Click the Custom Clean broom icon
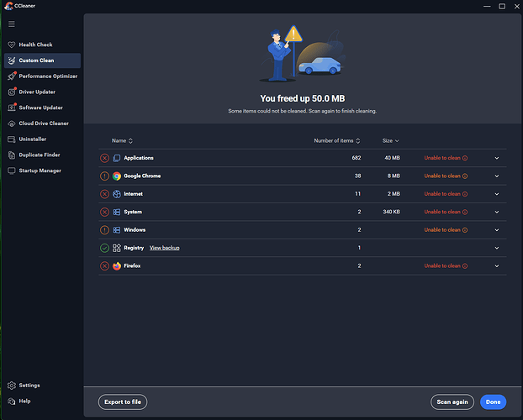The height and width of the screenshot is (420, 523). tap(12, 60)
